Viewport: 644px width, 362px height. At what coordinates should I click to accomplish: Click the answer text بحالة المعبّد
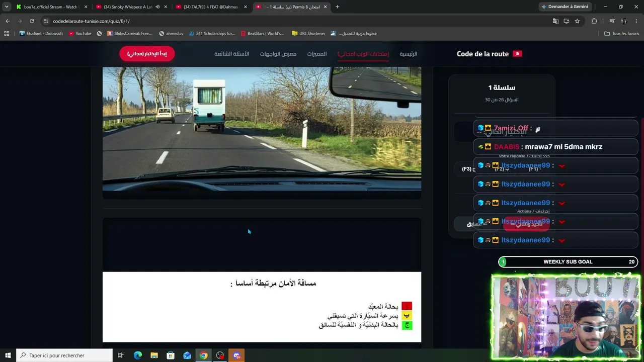point(383,306)
